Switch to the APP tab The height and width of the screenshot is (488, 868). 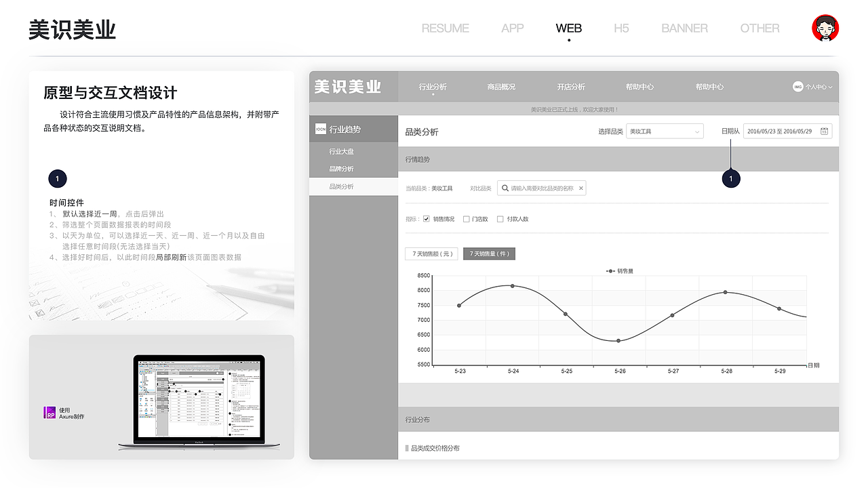tap(513, 28)
